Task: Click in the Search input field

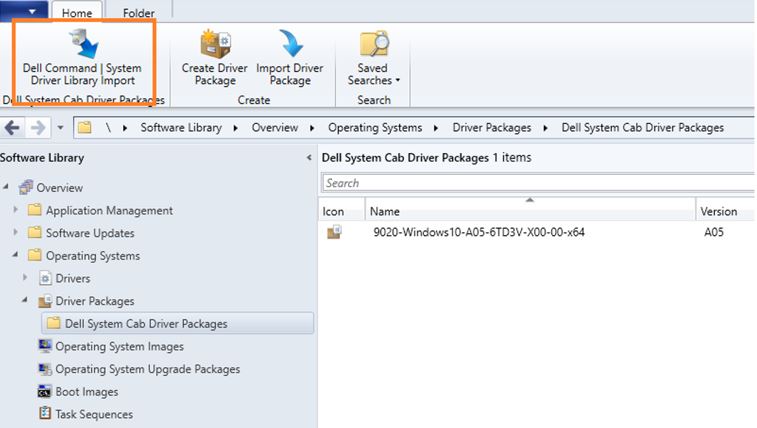Action: pos(538,183)
